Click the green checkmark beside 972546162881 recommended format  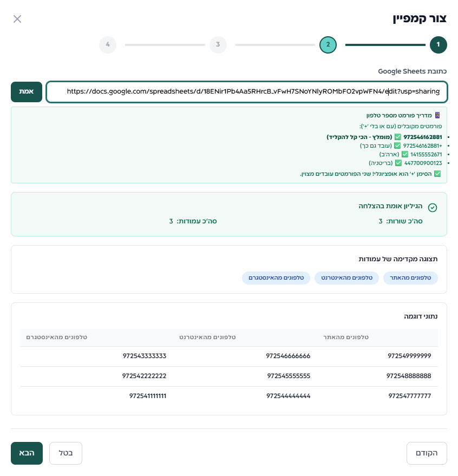click(x=398, y=137)
